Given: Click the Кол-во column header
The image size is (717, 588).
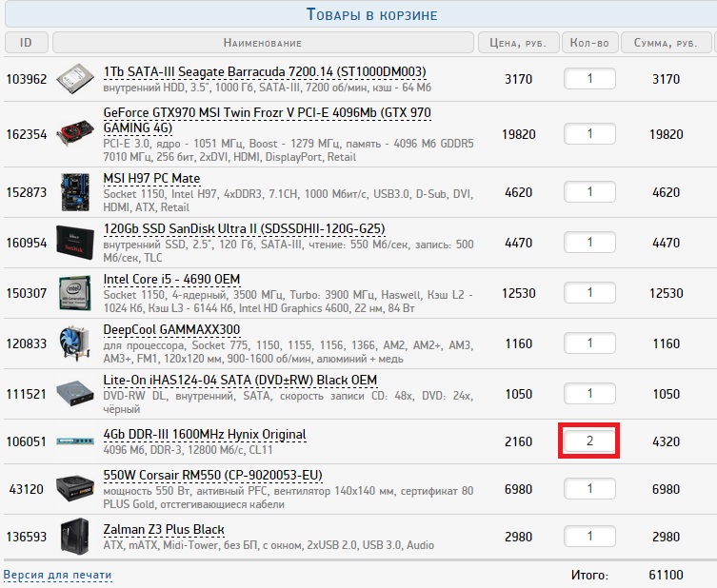Looking at the screenshot, I should (589, 43).
